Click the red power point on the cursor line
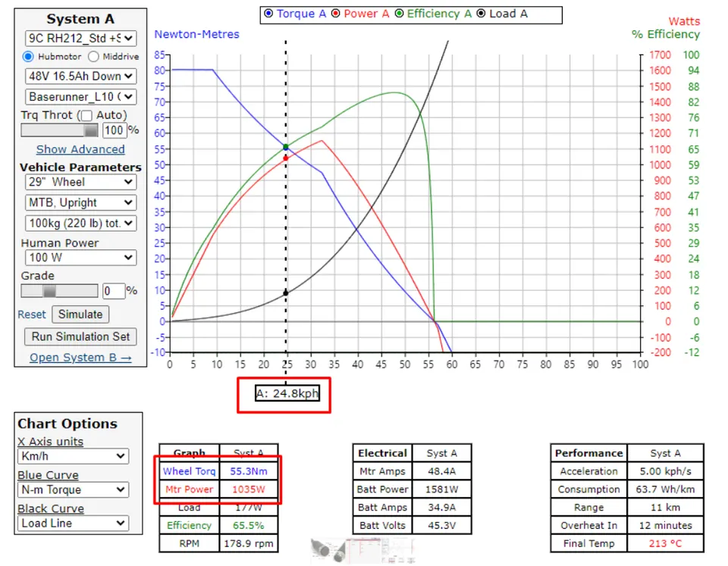 (286, 158)
